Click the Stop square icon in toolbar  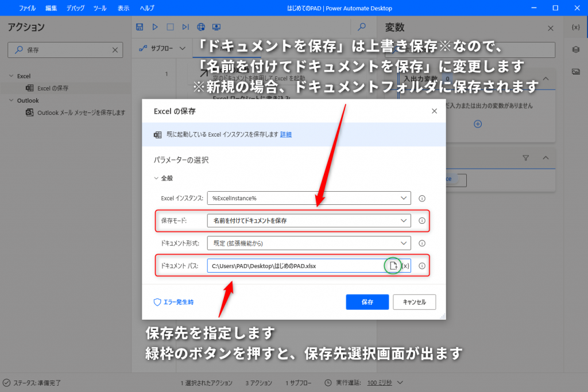coord(170,27)
